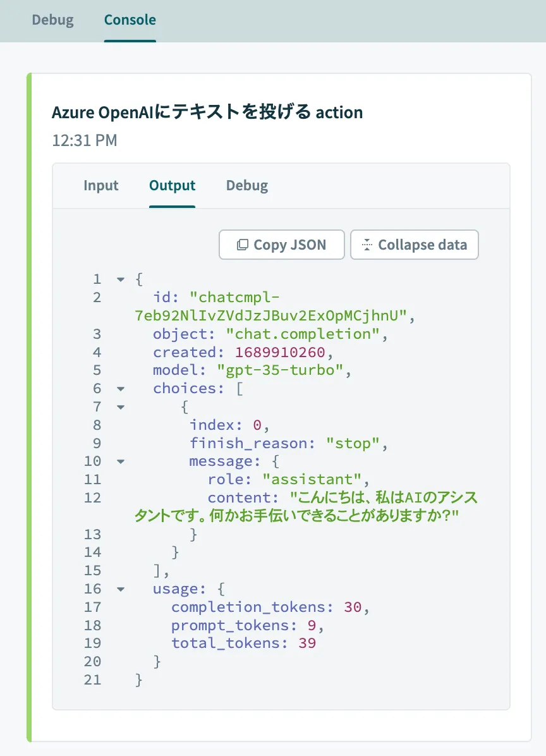
Task: Click the copy icon beside Copy JSON
Action: 243,245
